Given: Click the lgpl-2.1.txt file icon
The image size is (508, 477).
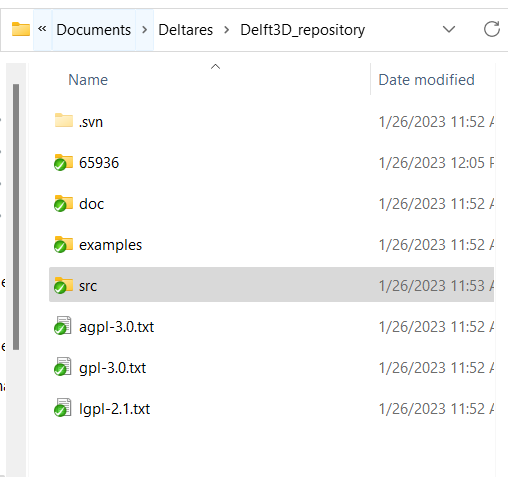Looking at the screenshot, I should pyautogui.click(x=63, y=408).
